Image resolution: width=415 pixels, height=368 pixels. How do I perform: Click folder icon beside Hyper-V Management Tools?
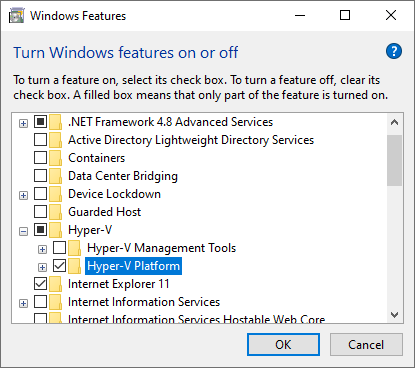pyautogui.click(x=74, y=248)
